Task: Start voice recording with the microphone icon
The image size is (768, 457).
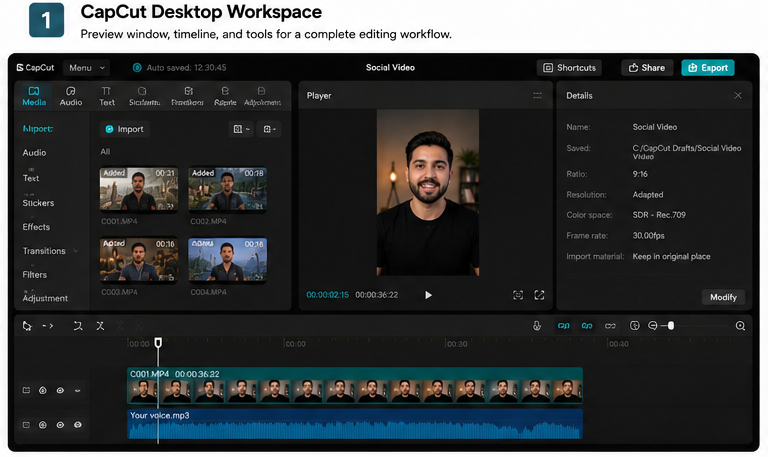Action: pyautogui.click(x=537, y=326)
